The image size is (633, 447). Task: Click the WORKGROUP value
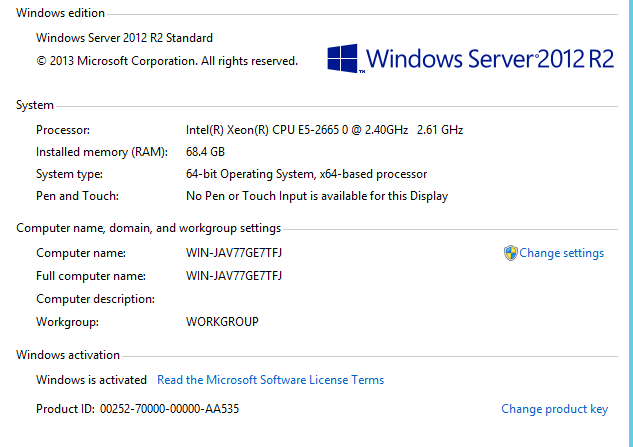[x=222, y=322]
